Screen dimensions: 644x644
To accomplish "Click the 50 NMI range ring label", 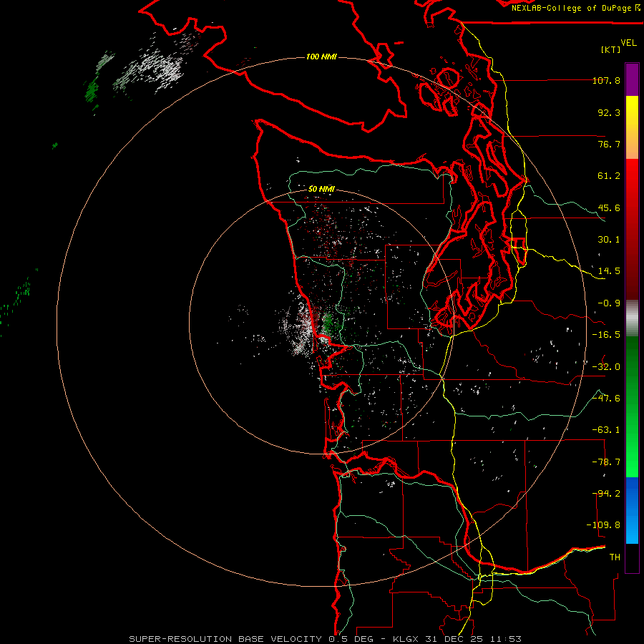I will (321, 189).
